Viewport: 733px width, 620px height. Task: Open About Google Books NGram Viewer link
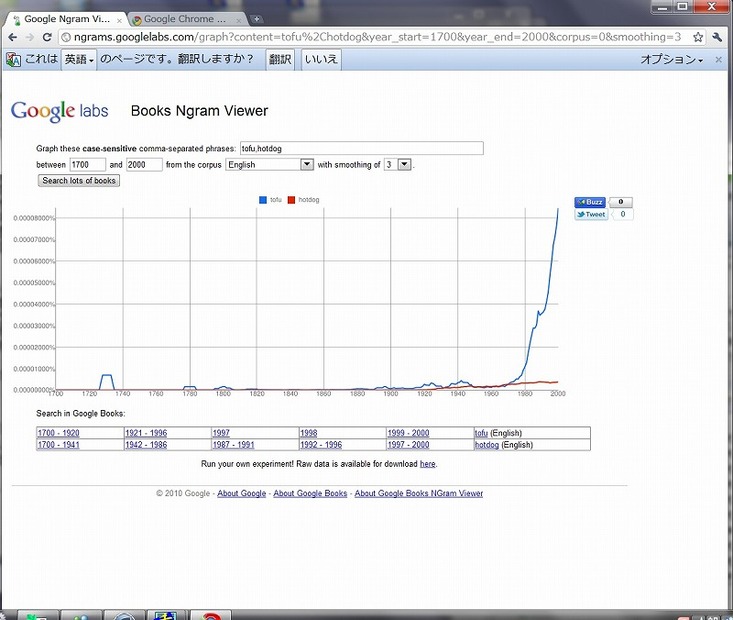point(419,493)
